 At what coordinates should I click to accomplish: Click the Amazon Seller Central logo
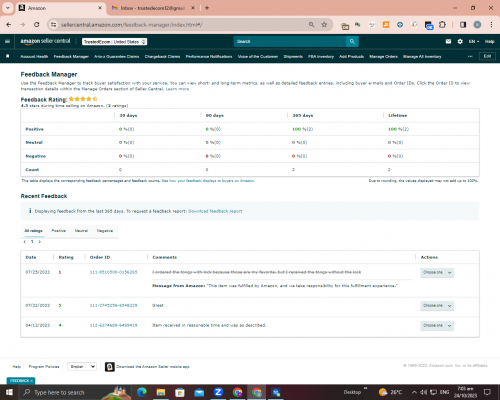(x=45, y=41)
